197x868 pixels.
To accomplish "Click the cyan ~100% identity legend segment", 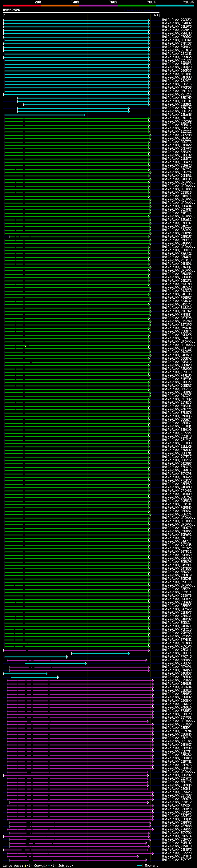I will click(175, 6).
